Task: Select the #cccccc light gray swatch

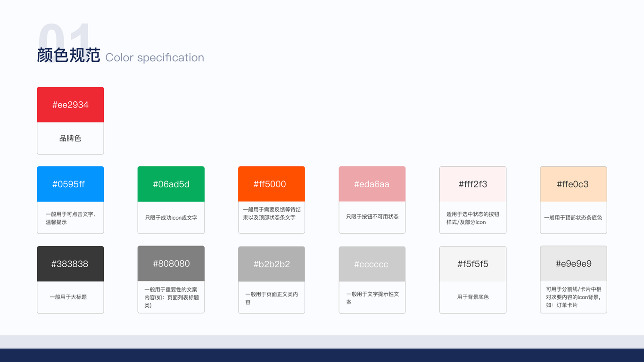Action: pos(372,264)
